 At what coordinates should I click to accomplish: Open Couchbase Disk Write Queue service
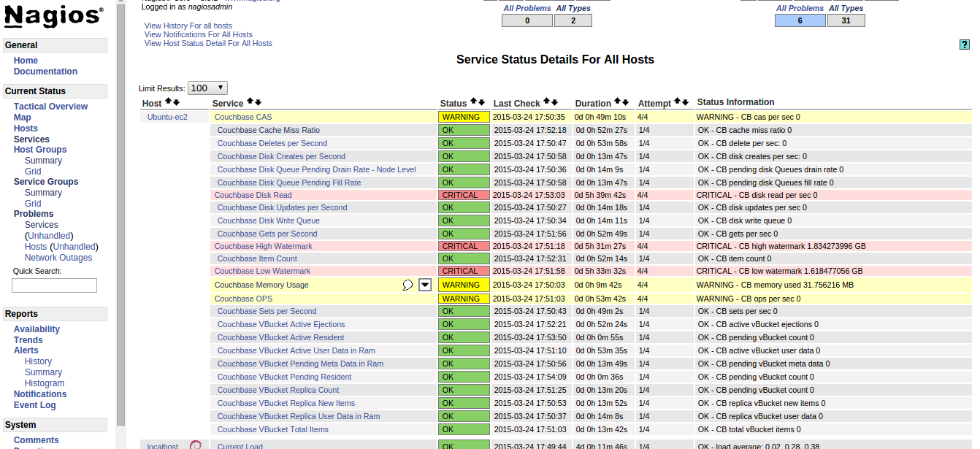[269, 220]
